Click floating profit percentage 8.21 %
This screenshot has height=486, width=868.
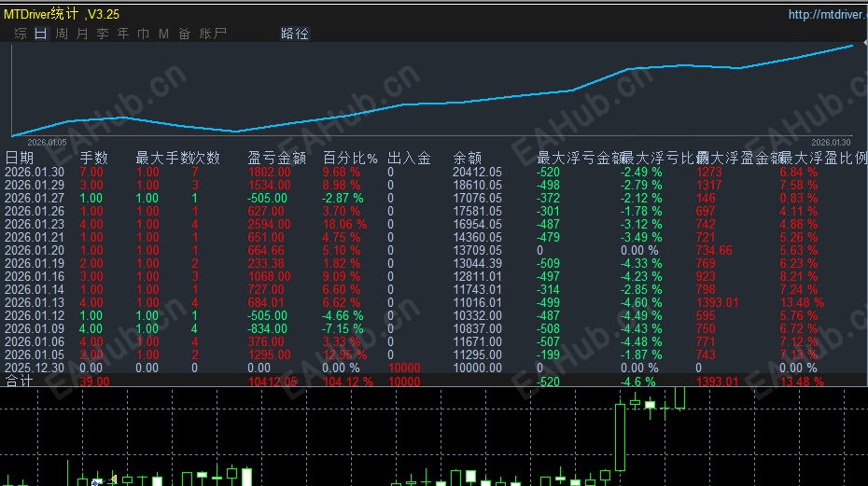[x=799, y=276]
